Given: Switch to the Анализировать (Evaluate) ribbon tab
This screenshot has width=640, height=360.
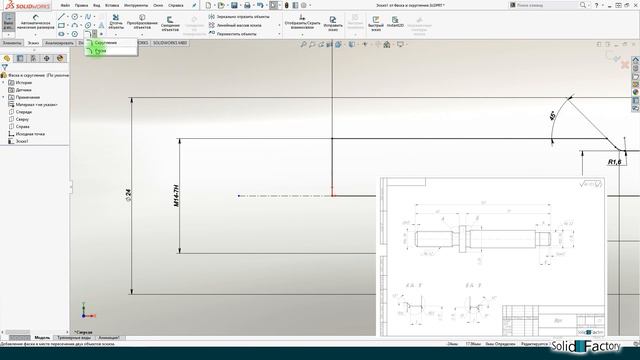Looking at the screenshot, I should (x=59, y=43).
